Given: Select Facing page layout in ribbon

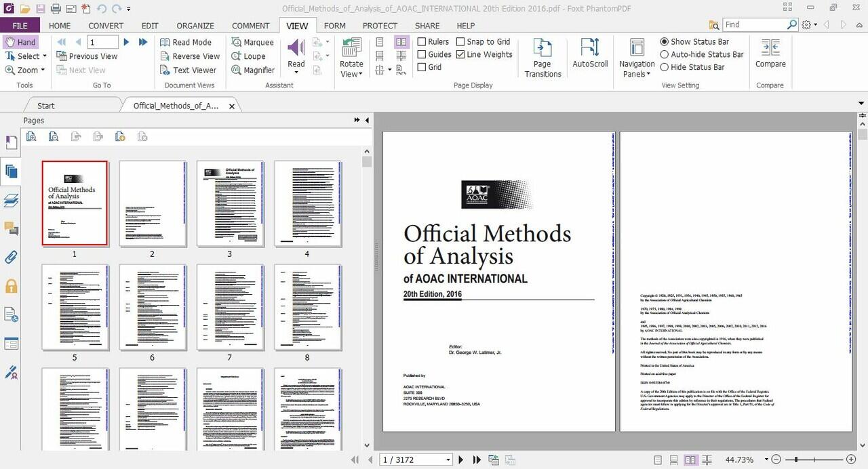Looking at the screenshot, I should point(401,42).
